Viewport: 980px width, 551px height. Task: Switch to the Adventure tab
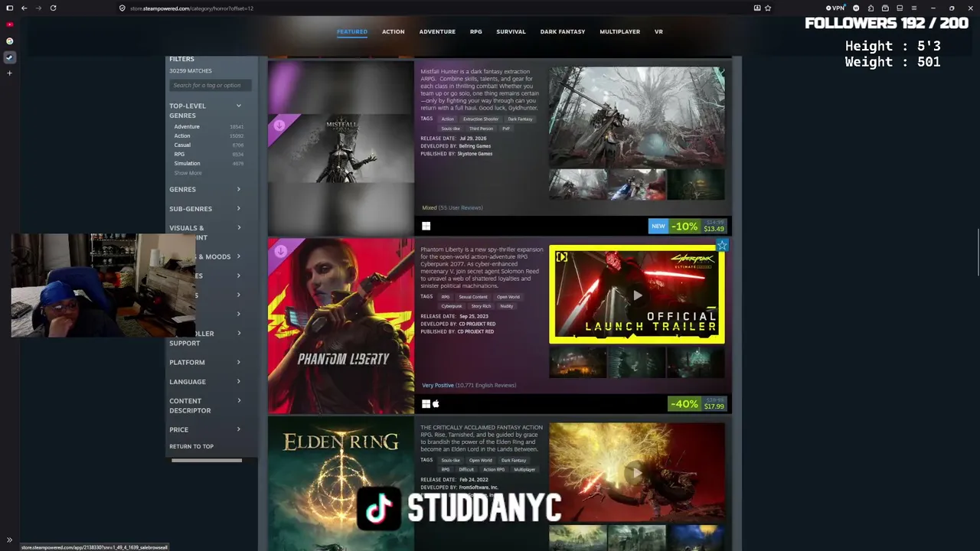pos(437,32)
